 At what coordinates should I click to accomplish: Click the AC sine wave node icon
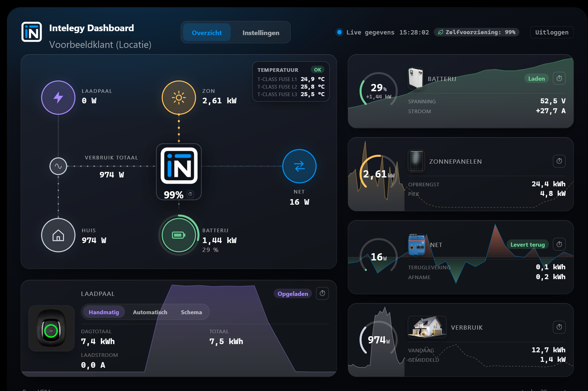pos(58,166)
